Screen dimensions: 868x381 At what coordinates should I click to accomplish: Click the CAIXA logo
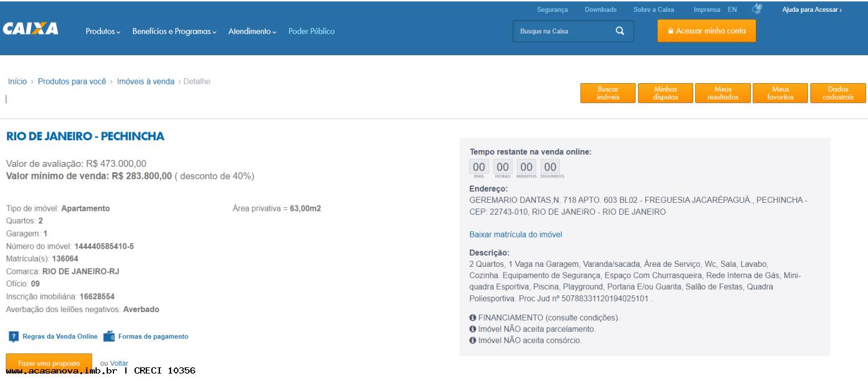[31, 29]
